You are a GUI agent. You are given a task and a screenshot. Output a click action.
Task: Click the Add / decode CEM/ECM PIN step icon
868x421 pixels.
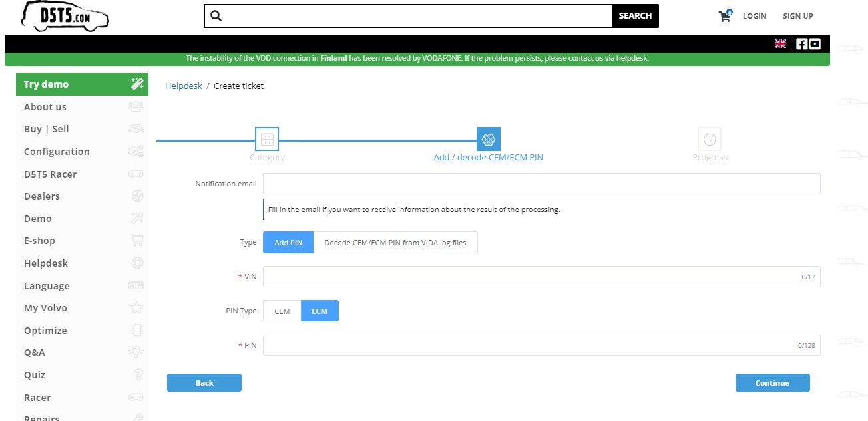point(489,139)
